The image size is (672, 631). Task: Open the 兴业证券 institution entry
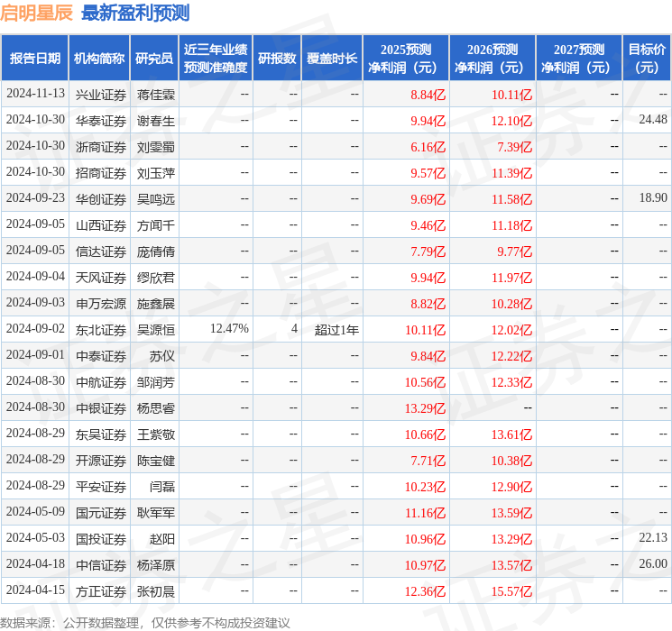pos(101,94)
